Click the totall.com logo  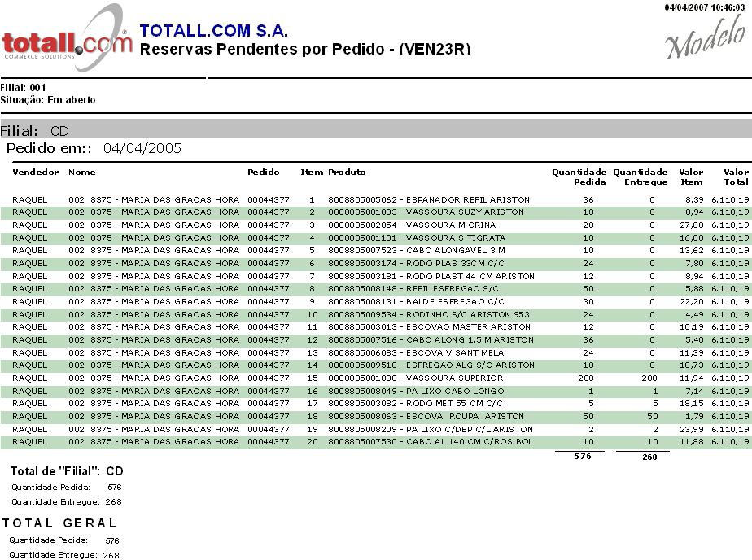(67, 38)
